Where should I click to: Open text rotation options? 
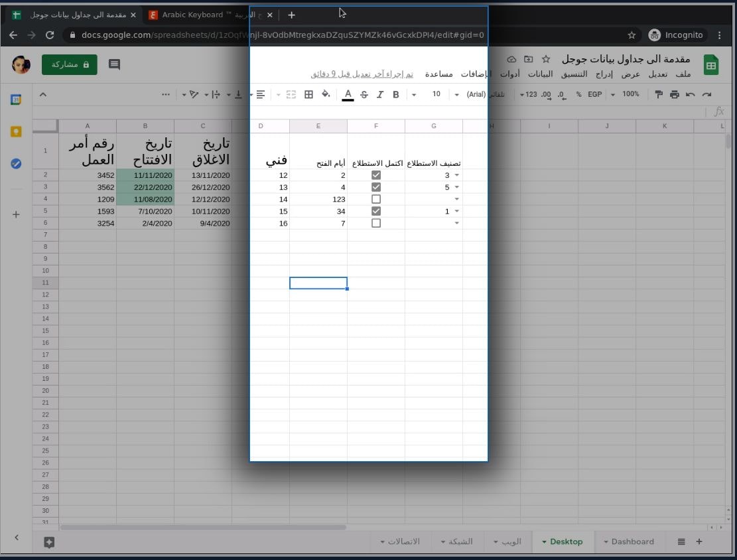(194, 94)
